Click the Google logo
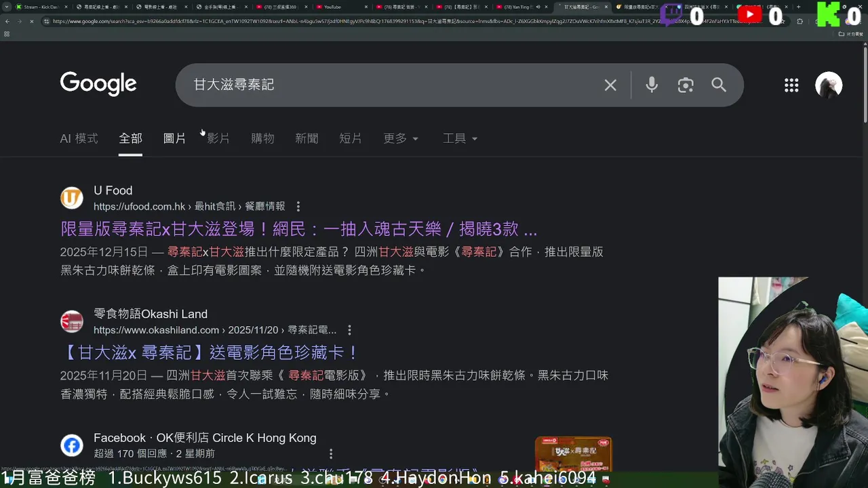The height and width of the screenshot is (488, 868). [x=98, y=84]
